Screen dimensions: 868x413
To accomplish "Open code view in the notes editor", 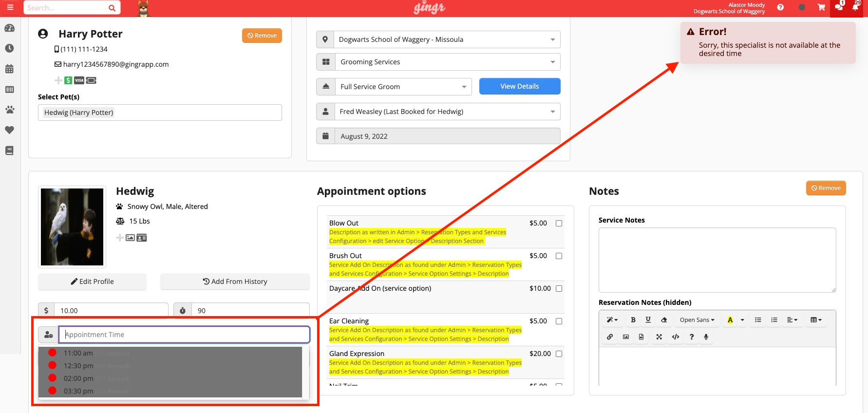I will point(676,337).
